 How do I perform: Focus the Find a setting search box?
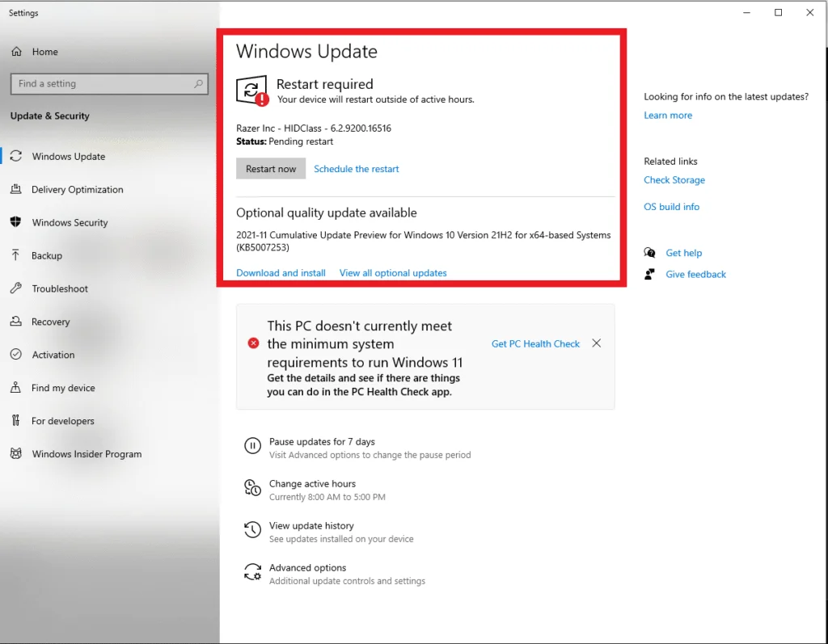tap(101, 83)
